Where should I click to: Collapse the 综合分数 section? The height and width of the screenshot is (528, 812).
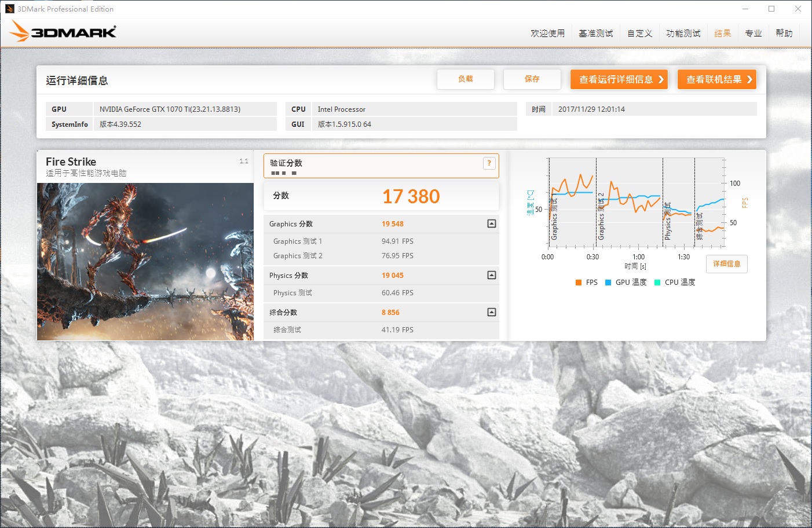492,312
